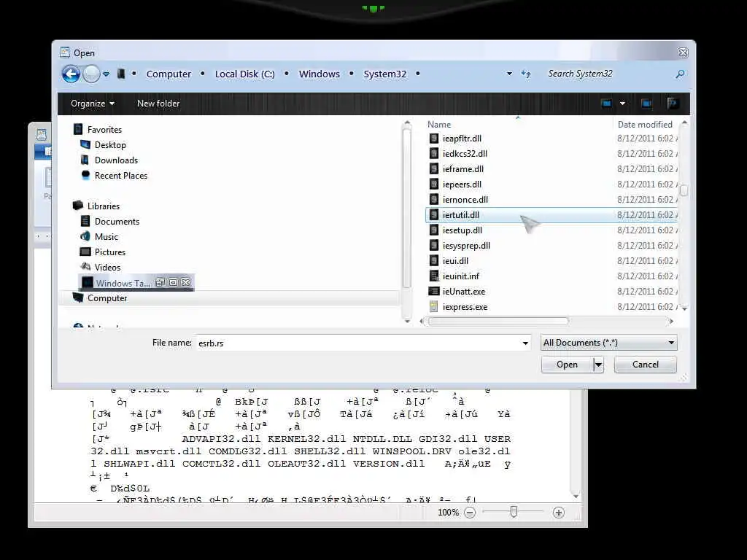Toggle the preview pane icon
Image resolution: width=747 pixels, height=560 pixels.
point(646,104)
